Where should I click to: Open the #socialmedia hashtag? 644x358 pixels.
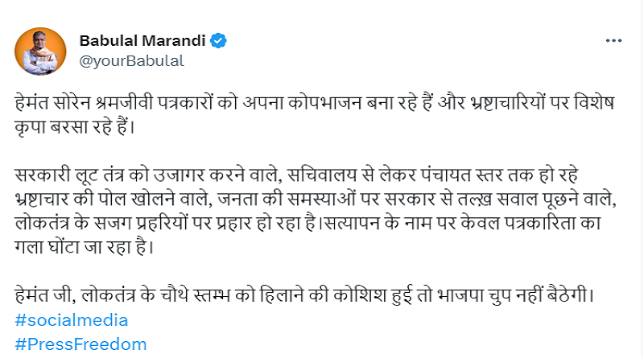[x=72, y=320]
